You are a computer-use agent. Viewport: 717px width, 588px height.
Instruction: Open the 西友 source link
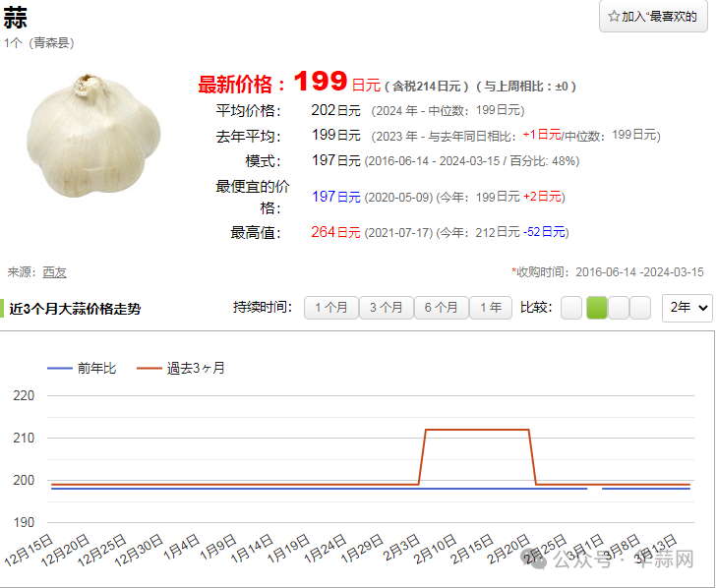click(x=54, y=272)
